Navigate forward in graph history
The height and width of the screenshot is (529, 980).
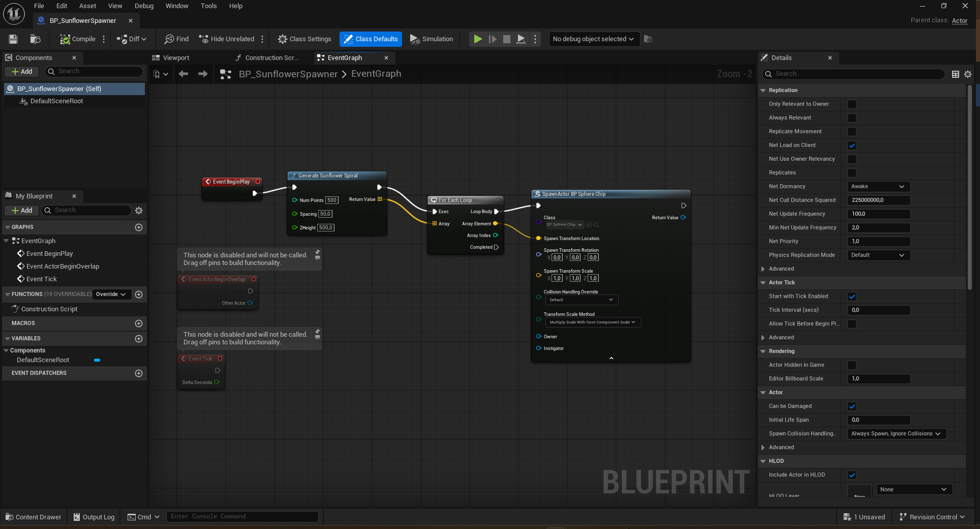click(x=203, y=74)
